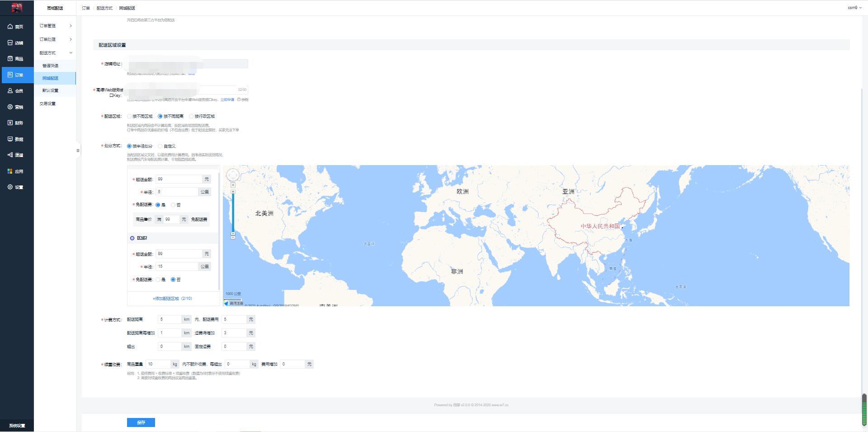Open 默认设置 menu item
The height and width of the screenshot is (432, 868).
(x=55, y=90)
